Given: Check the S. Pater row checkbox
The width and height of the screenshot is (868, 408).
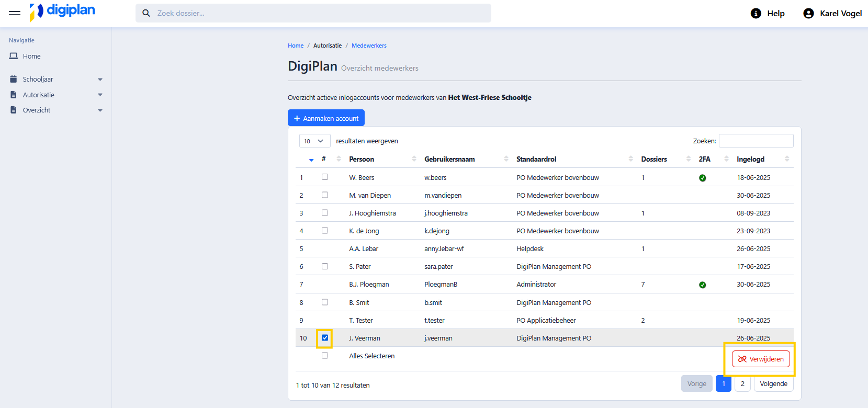Looking at the screenshot, I should pos(325,266).
